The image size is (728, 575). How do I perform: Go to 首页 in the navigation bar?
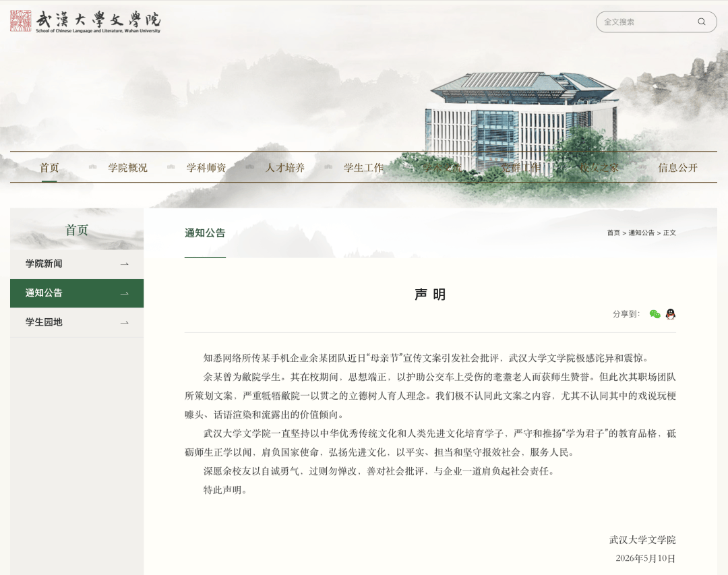click(49, 168)
